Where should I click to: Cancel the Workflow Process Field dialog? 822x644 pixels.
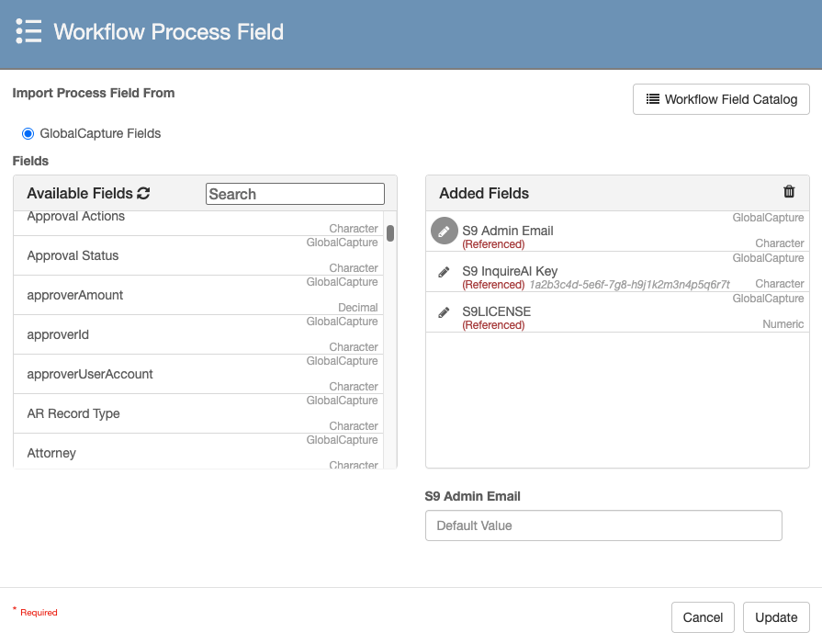click(x=703, y=617)
